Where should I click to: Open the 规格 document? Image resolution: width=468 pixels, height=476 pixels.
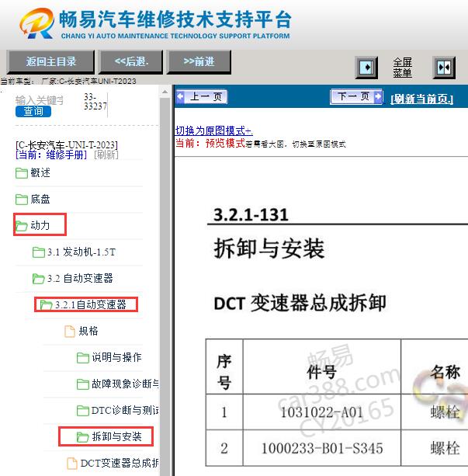point(88,331)
